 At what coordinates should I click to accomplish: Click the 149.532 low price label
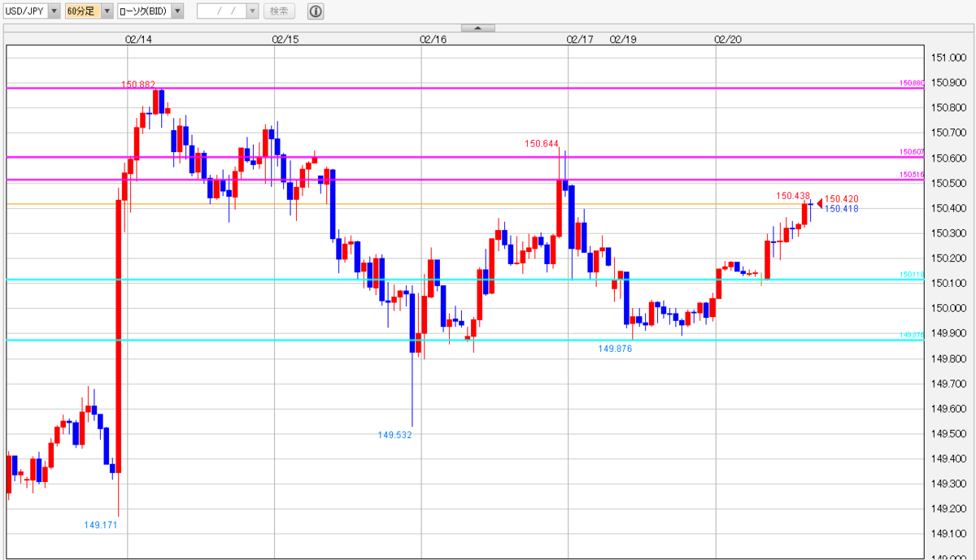click(x=395, y=435)
